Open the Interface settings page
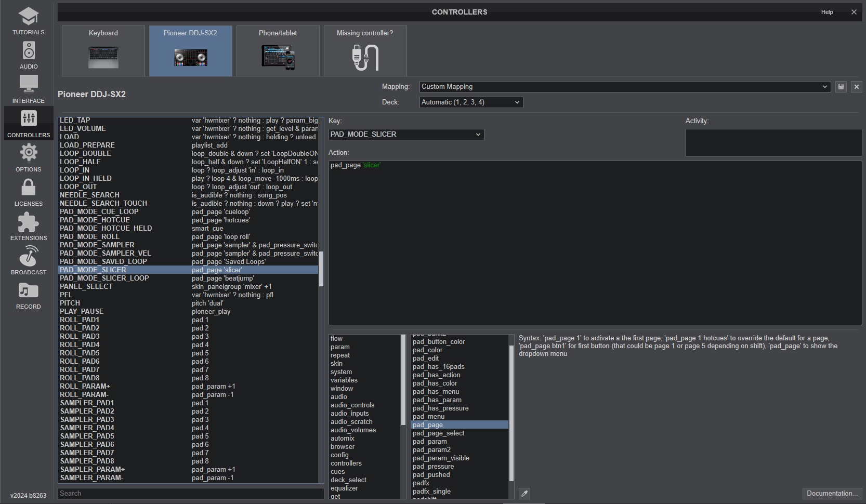Viewport: 866px width, 504px height. (29, 89)
